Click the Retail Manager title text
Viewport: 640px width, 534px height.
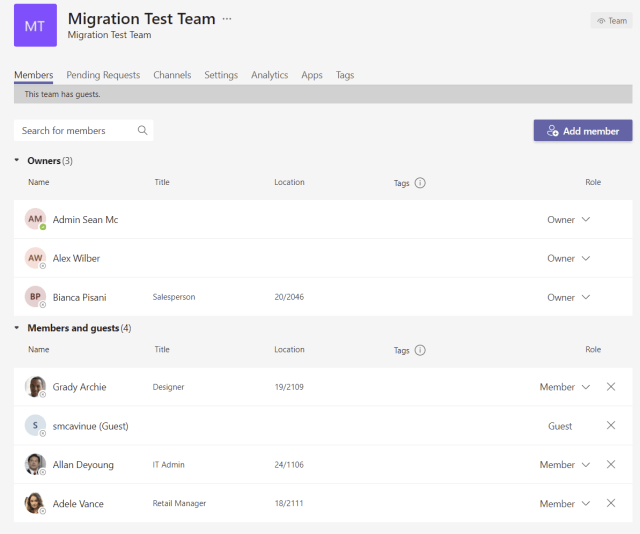[179, 503]
